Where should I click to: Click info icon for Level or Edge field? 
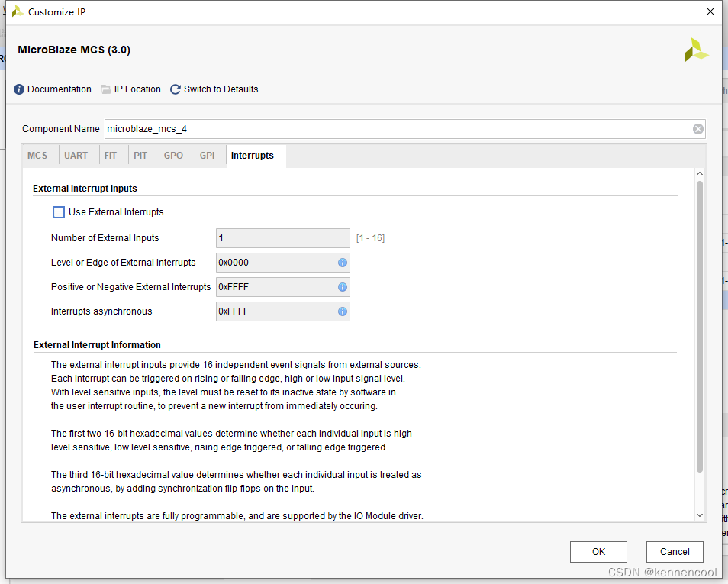point(342,263)
